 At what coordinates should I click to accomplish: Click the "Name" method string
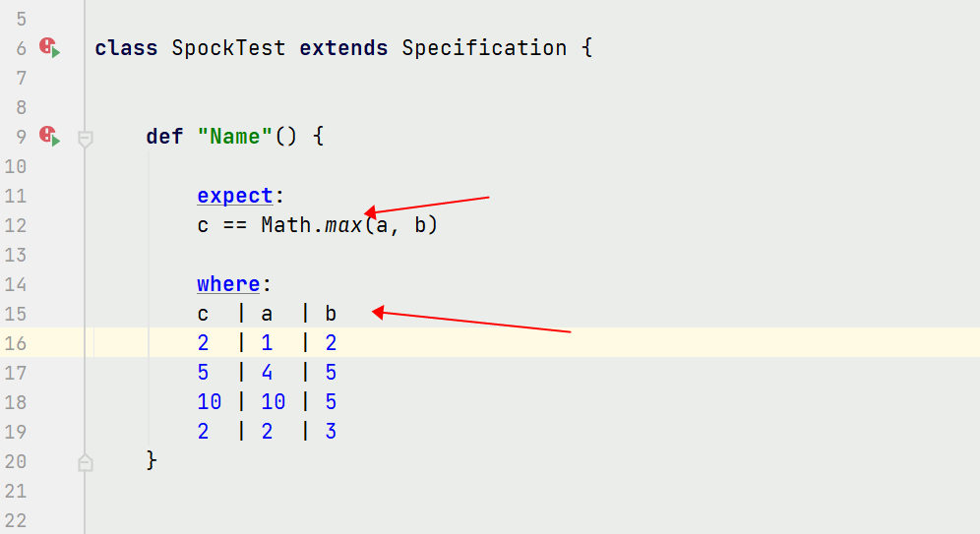click(235, 136)
